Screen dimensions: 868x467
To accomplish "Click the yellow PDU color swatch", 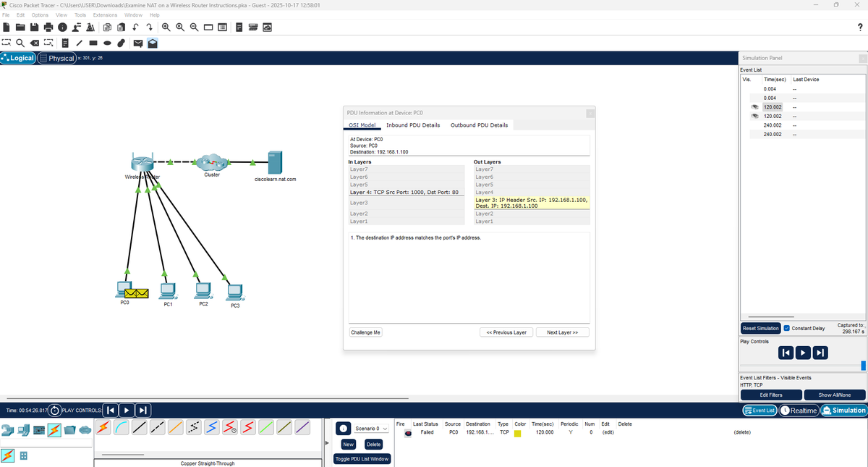I will (518, 432).
